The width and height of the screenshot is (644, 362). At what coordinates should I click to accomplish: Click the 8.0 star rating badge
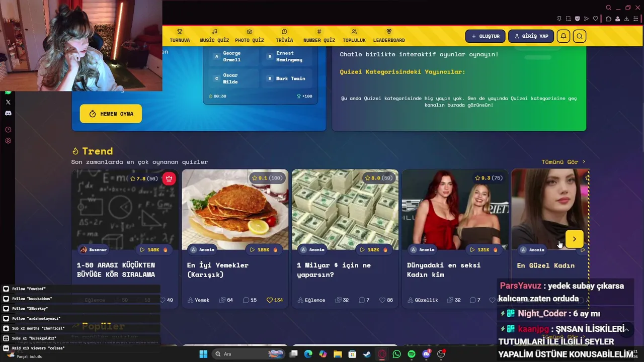379,178
